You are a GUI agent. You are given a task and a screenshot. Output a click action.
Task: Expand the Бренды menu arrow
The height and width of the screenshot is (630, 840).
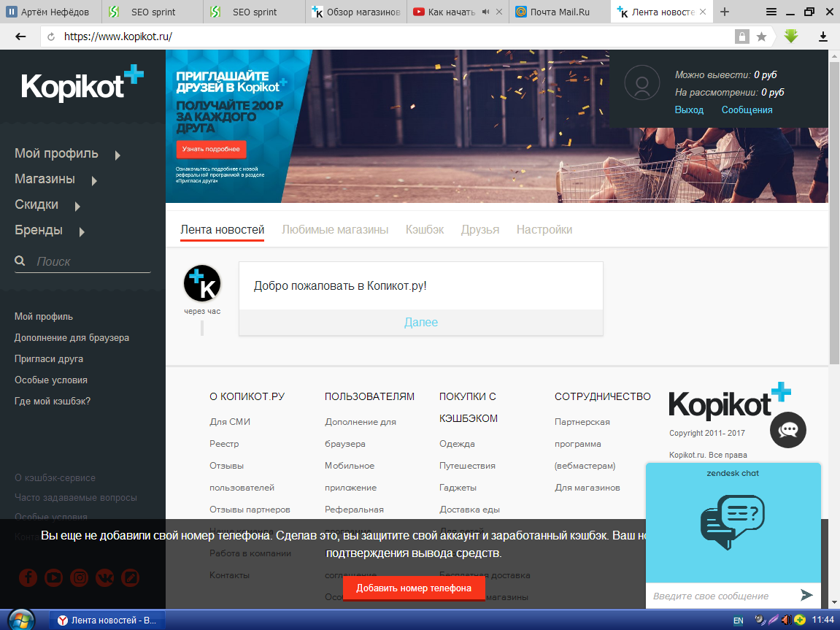[x=82, y=232]
